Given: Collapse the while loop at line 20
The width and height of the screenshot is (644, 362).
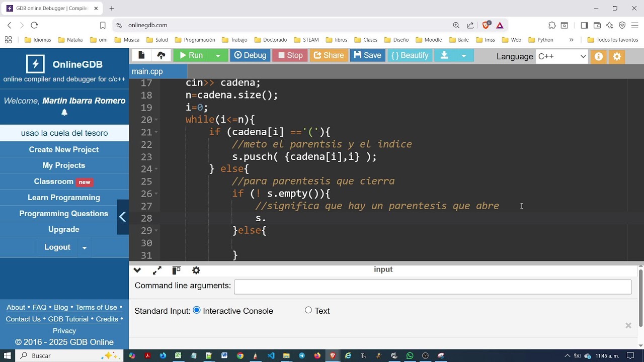Looking at the screenshot, I should point(156,120).
